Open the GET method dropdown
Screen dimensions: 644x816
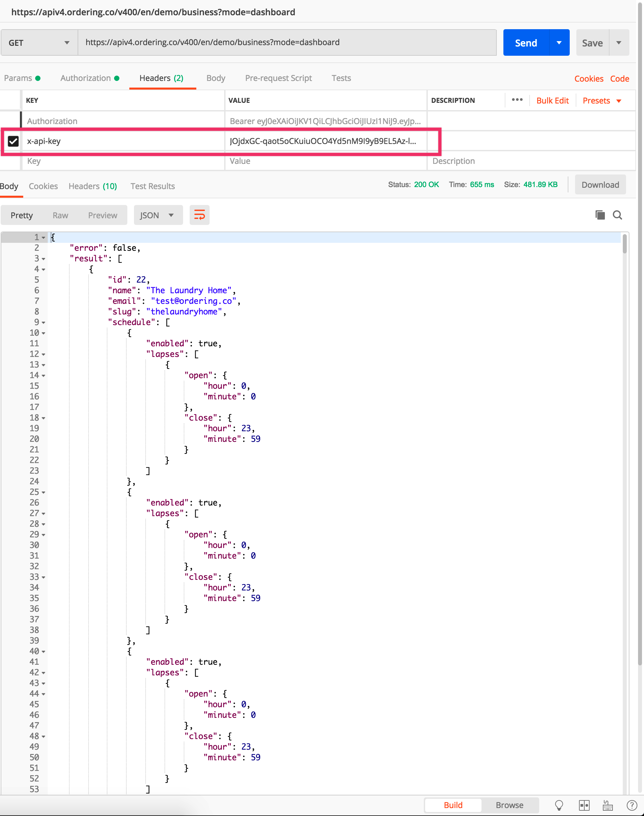pos(39,42)
